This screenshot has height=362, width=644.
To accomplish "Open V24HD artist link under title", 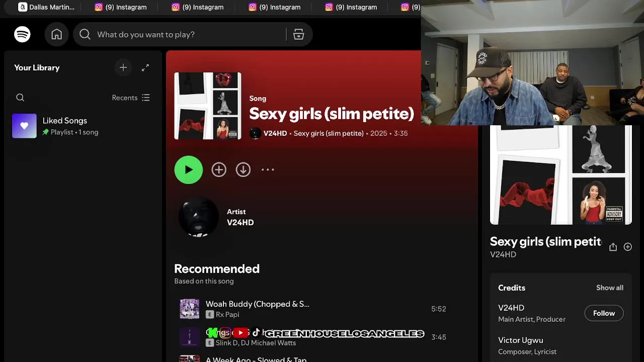I will (x=275, y=133).
